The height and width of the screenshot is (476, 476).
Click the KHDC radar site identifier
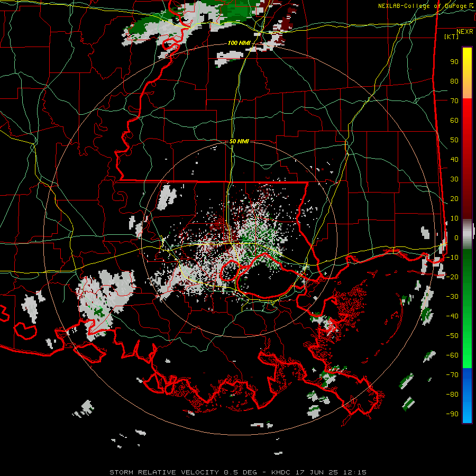(x=281, y=472)
